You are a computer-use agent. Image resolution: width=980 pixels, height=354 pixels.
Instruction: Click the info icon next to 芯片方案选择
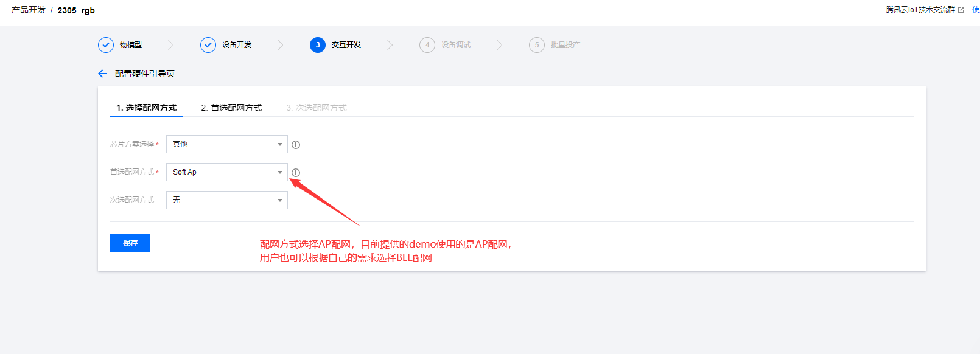click(x=296, y=145)
